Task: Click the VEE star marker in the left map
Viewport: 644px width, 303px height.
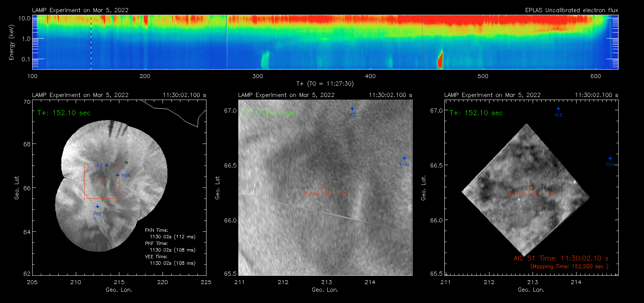Action: tap(107, 165)
